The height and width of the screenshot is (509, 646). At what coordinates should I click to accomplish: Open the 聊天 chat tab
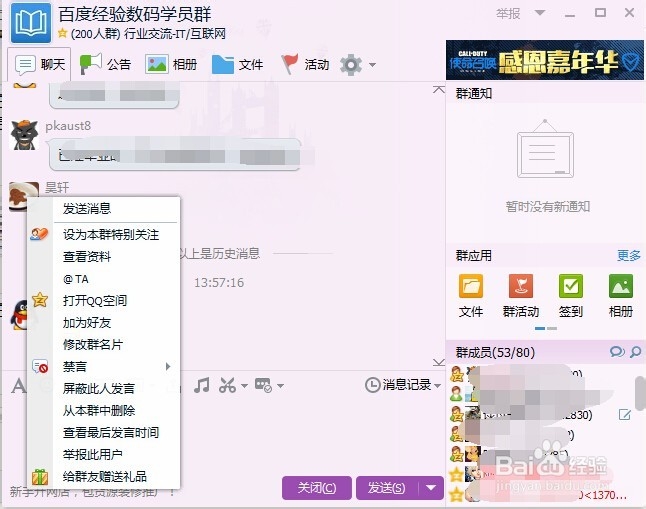(40, 65)
